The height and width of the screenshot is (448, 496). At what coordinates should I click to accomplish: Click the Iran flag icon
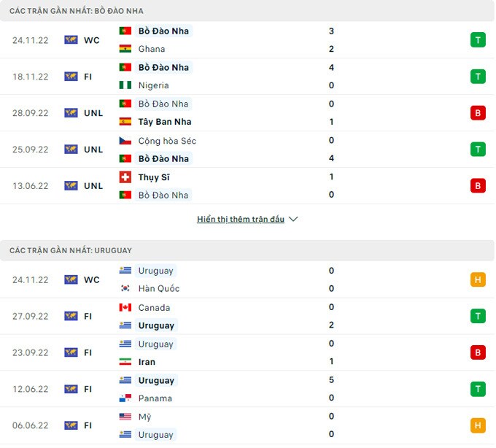coord(125,362)
